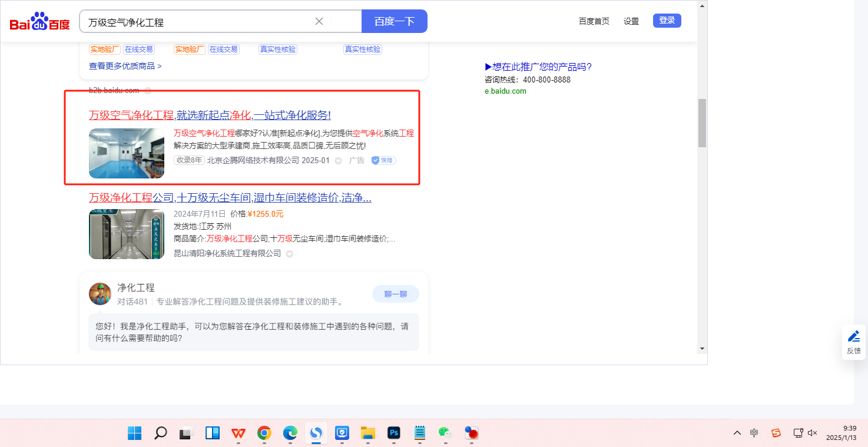Click the 保障 shield badge in the ad
Screen dimensions: 868x447
pyautogui.click(x=383, y=160)
